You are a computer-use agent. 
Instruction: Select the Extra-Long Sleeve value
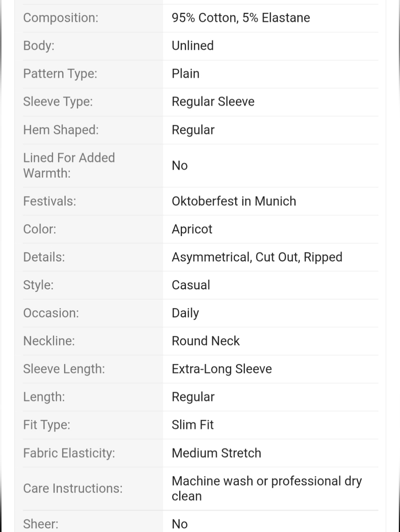click(x=222, y=369)
